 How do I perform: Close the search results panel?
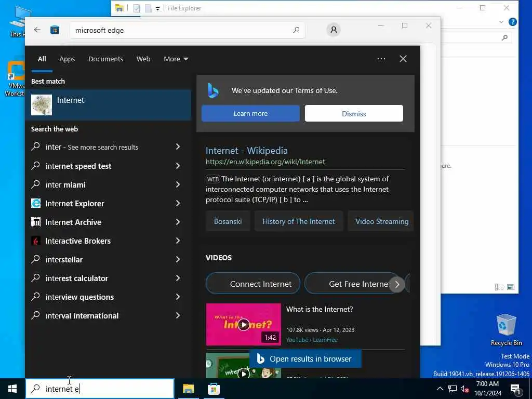(403, 59)
